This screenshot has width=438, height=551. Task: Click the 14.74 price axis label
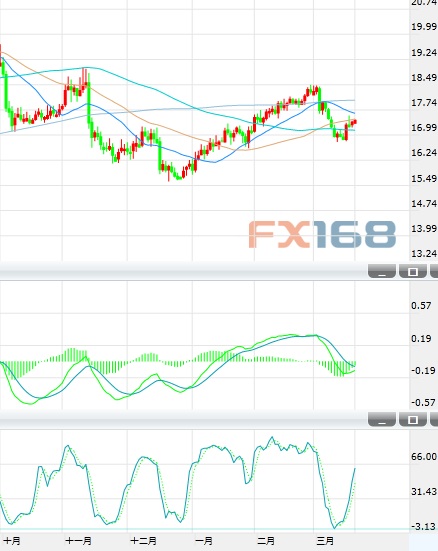coord(424,203)
